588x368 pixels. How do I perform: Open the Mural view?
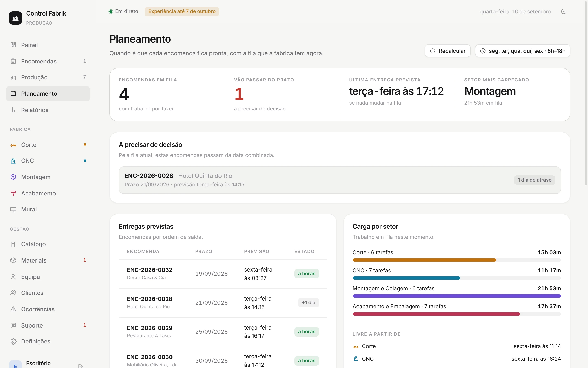(48, 210)
